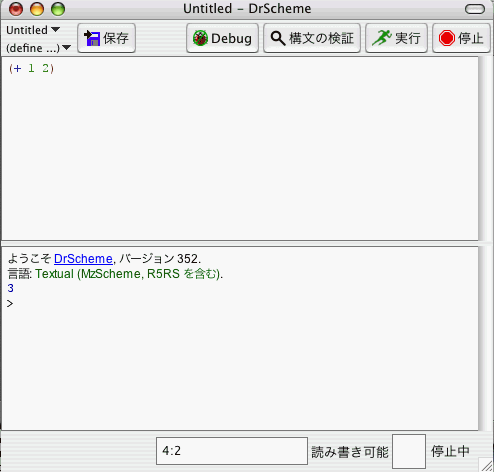Click the window toolbar toggle pill button
This screenshot has height=472, width=494.
point(475,9)
